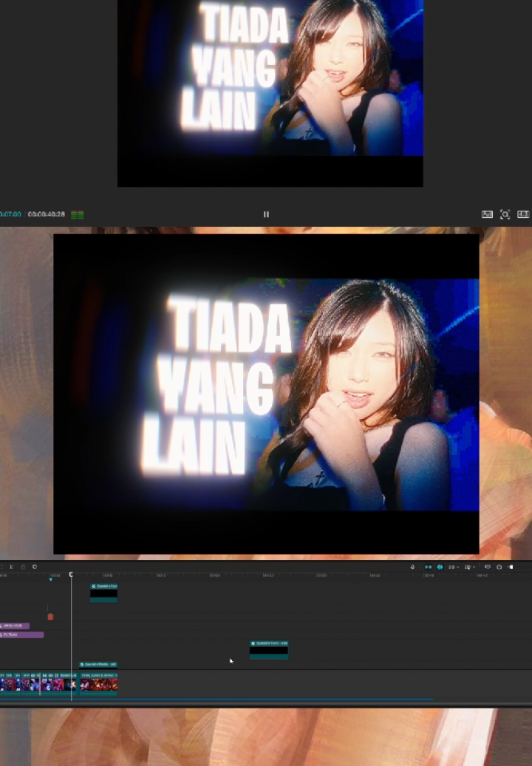The height and width of the screenshot is (766, 532).
Task: Click the large enlarged preview video frame
Action: pos(266,394)
